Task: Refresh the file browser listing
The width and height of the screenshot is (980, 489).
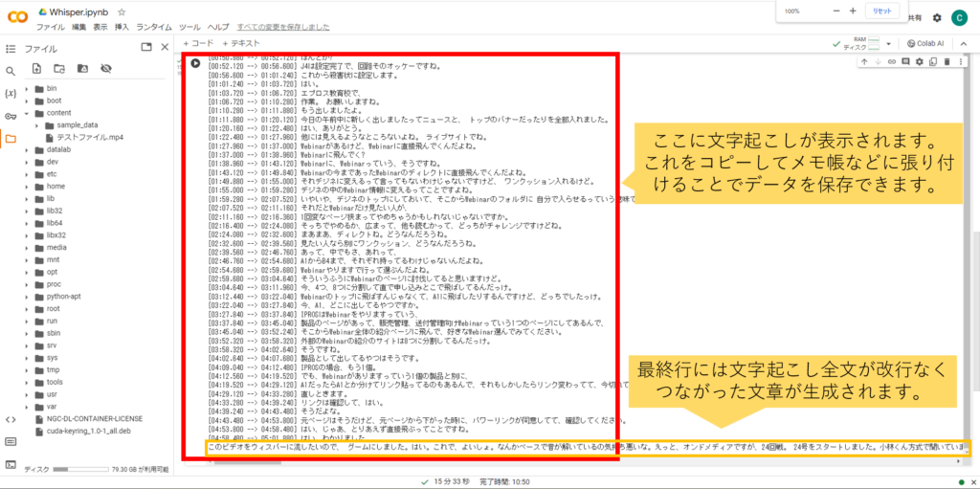Action: click(59, 69)
